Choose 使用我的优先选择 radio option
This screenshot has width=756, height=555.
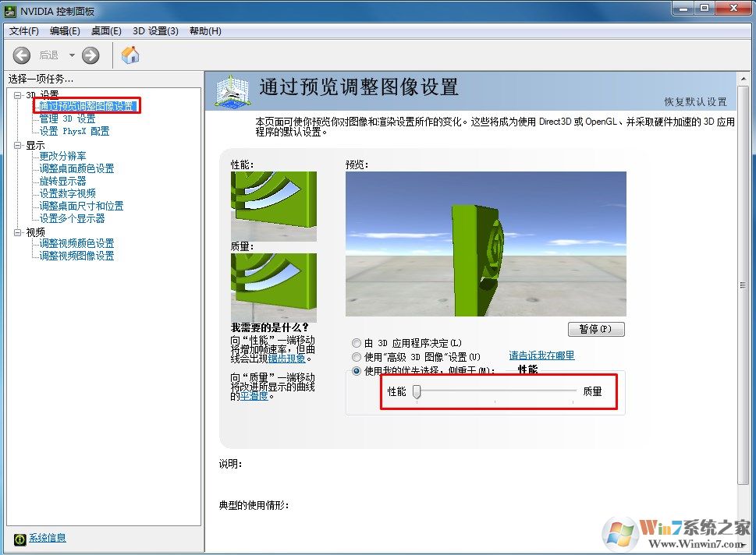click(x=357, y=371)
